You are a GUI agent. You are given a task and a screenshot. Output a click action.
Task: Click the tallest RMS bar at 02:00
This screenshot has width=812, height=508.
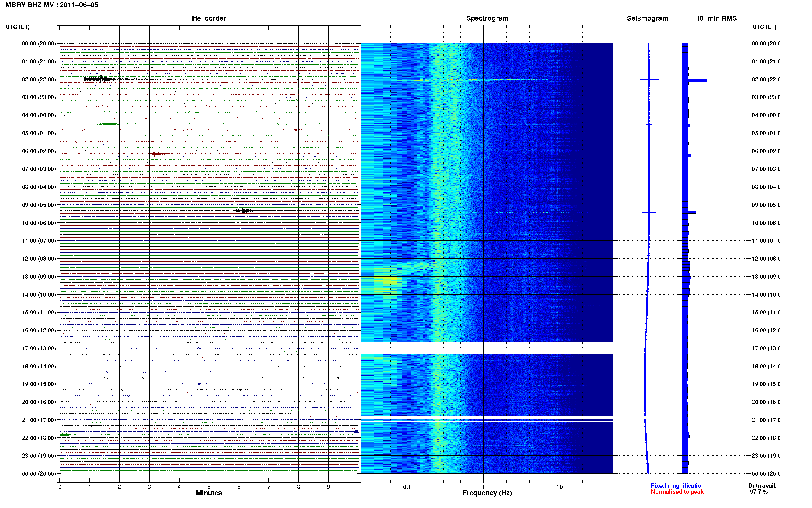click(x=695, y=81)
